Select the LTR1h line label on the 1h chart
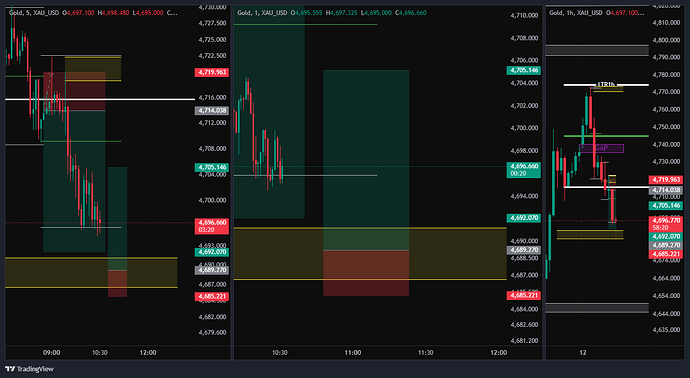The height and width of the screenshot is (378, 690). tap(606, 84)
